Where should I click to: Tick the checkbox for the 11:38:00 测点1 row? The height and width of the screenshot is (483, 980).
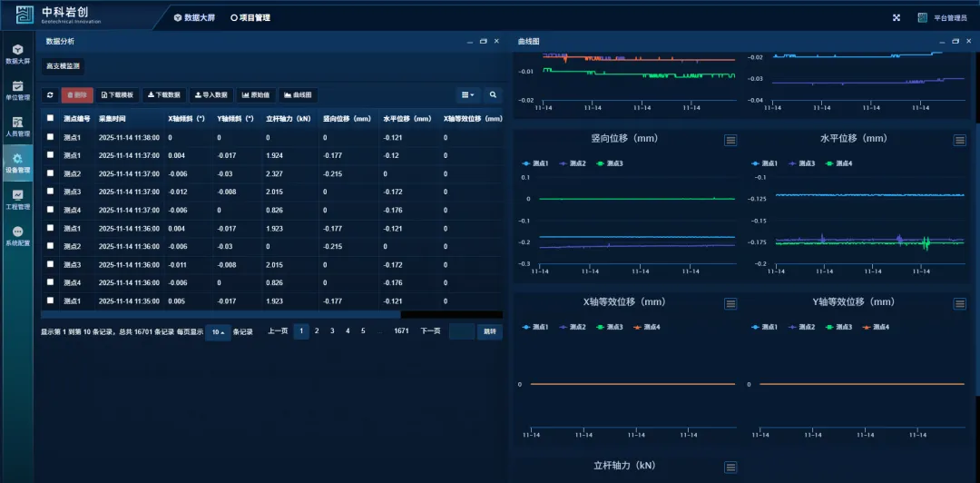pyautogui.click(x=51, y=137)
